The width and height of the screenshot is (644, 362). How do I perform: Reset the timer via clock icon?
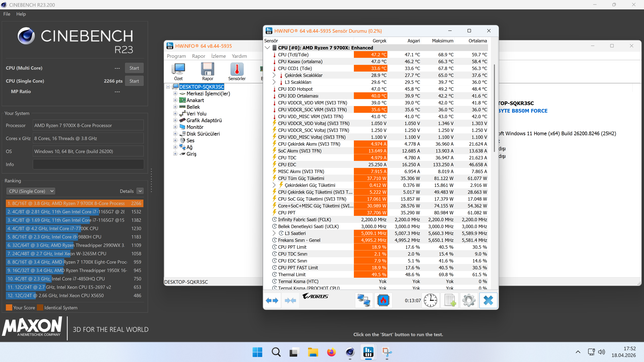[430, 300]
